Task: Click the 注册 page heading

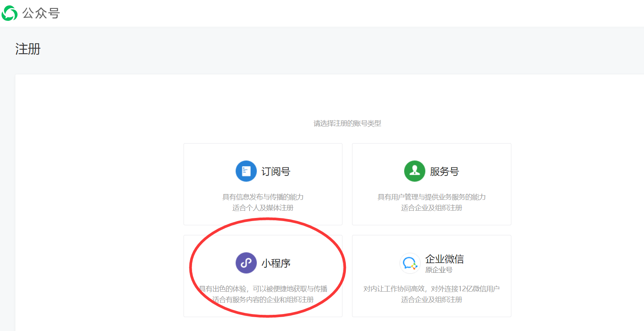Action: click(28, 49)
